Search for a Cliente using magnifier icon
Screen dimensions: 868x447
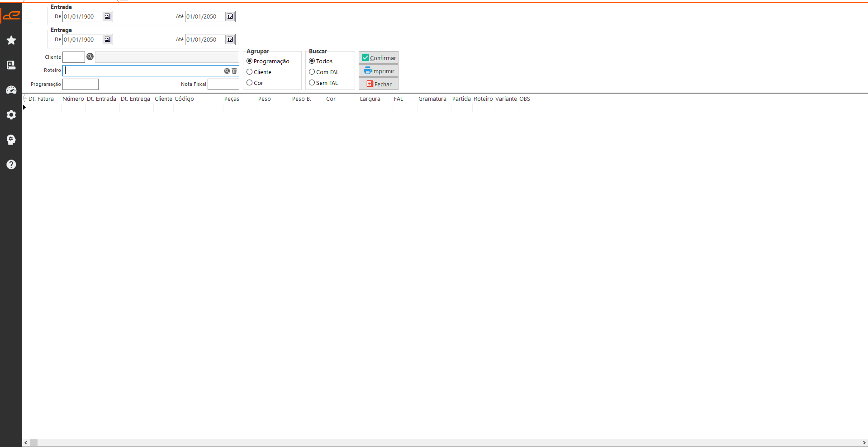point(90,57)
